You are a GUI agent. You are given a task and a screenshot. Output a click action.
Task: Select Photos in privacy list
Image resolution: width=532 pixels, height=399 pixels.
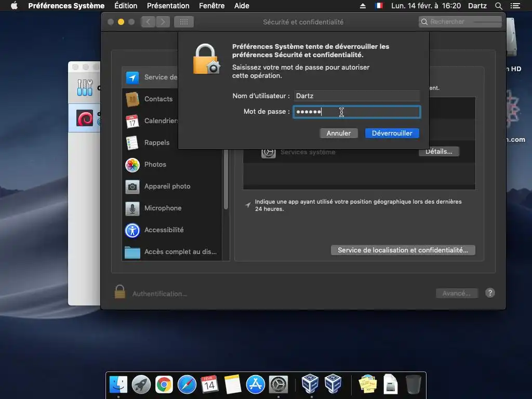(171, 165)
